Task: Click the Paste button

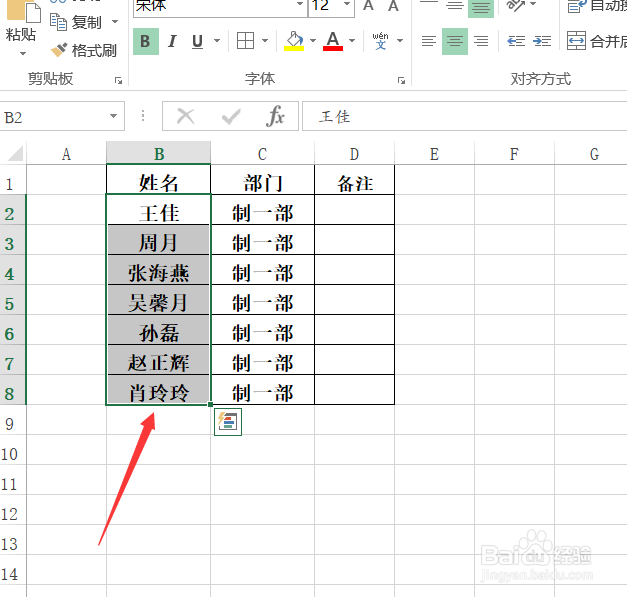Action: click(22, 22)
